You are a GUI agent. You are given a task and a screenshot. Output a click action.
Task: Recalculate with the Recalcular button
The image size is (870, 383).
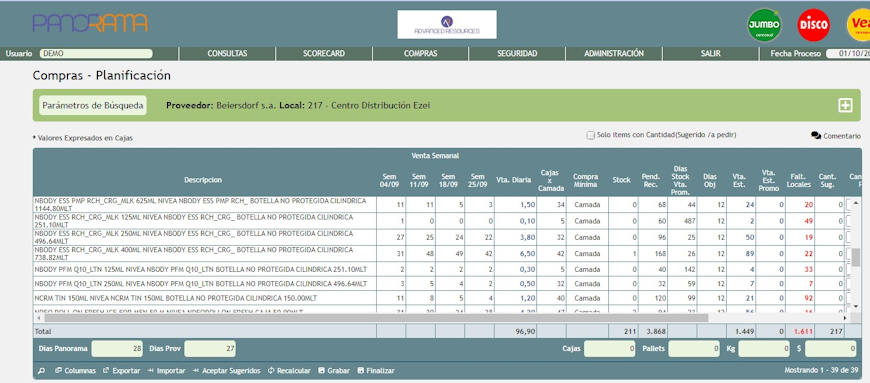pos(289,370)
